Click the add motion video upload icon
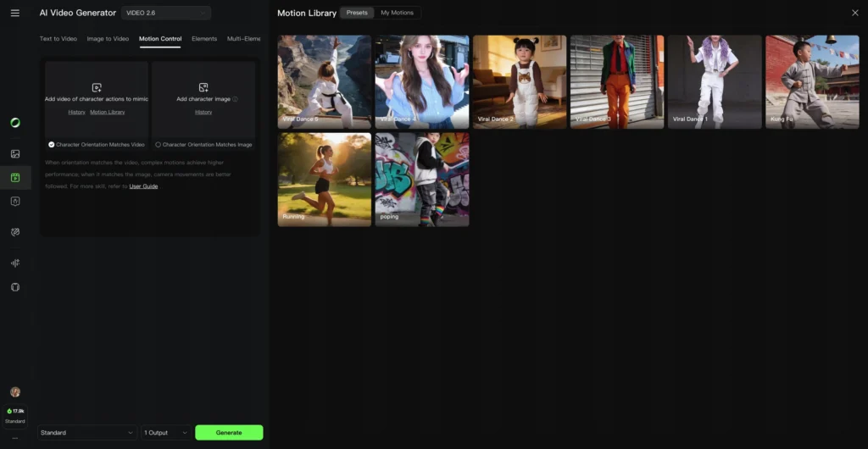The height and width of the screenshot is (449, 868). point(97,87)
